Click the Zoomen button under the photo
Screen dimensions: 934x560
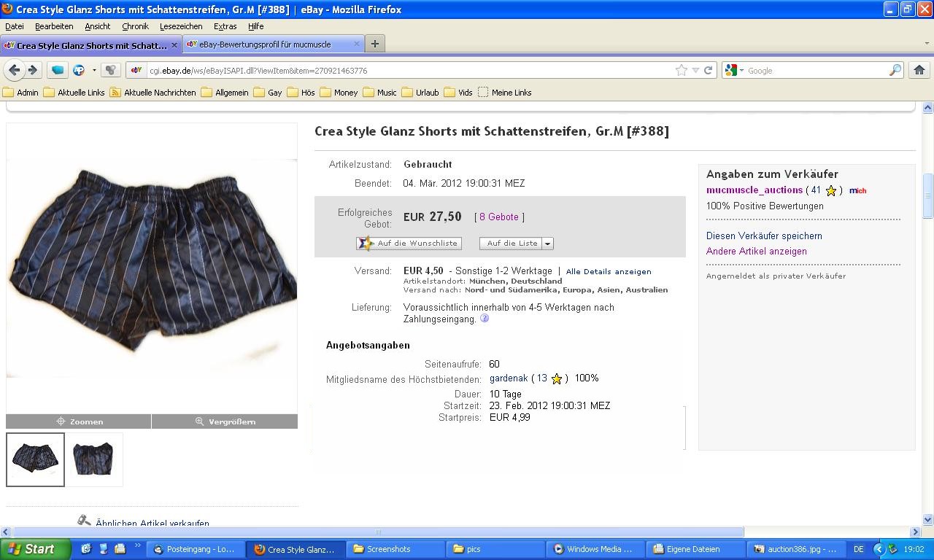(79, 421)
